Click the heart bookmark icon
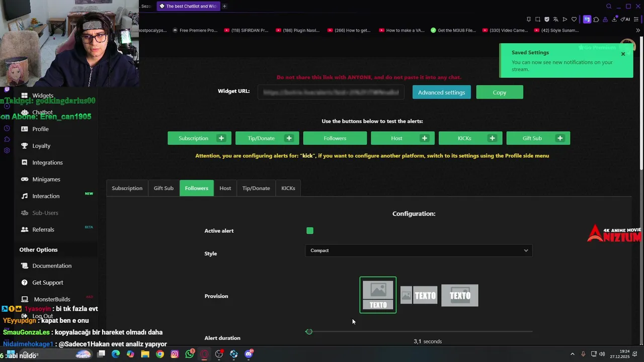Image resolution: width=644 pixels, height=362 pixels. [574, 19]
